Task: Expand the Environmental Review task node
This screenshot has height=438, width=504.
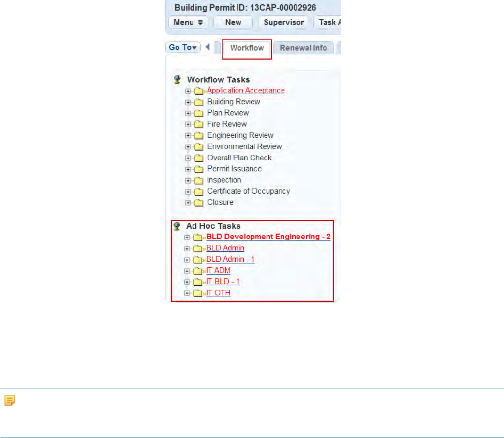Action: (188, 147)
